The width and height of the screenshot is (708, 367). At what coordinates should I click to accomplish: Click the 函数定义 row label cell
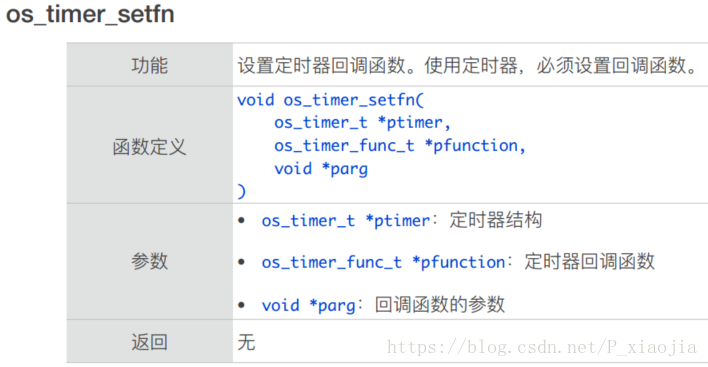pyautogui.click(x=150, y=145)
